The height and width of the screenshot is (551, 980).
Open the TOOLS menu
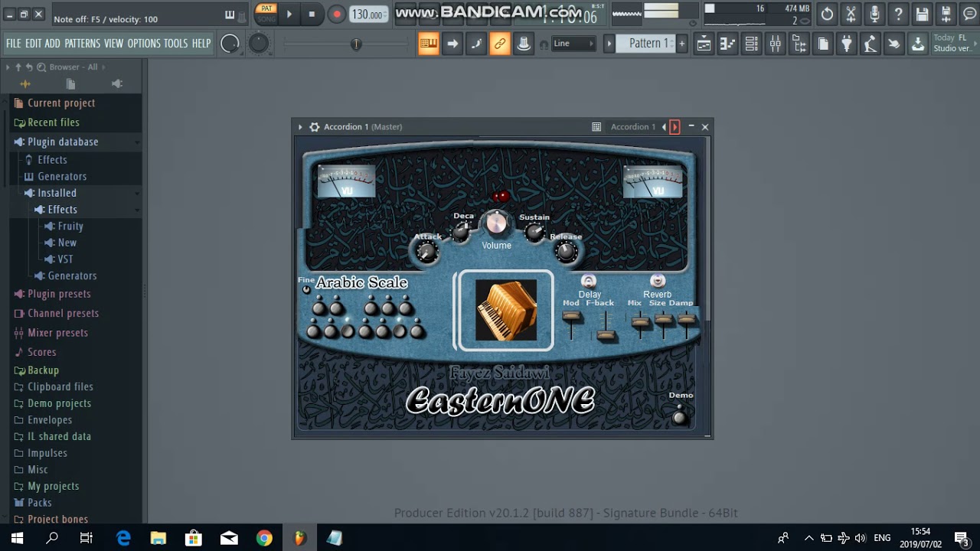coord(175,44)
